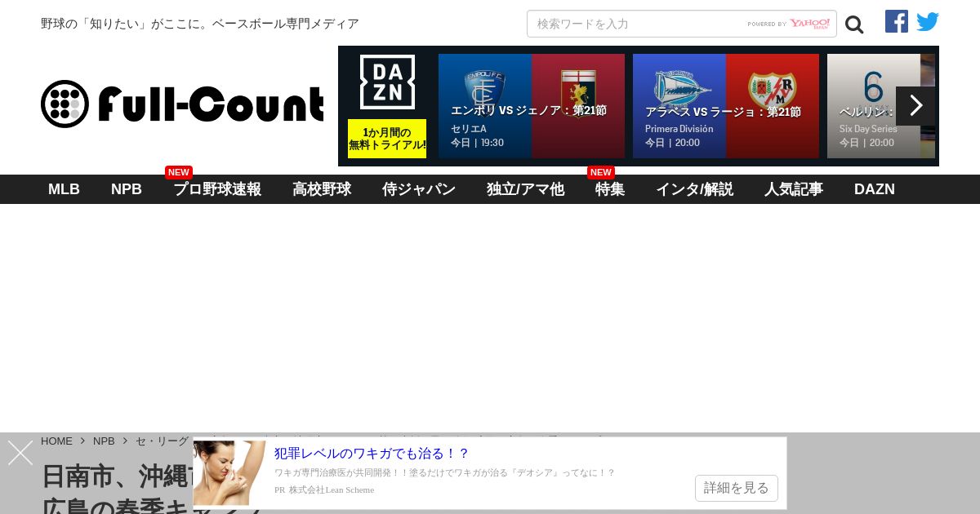
Task: Open the Empoli vs Genoa match card
Action: coord(532,106)
